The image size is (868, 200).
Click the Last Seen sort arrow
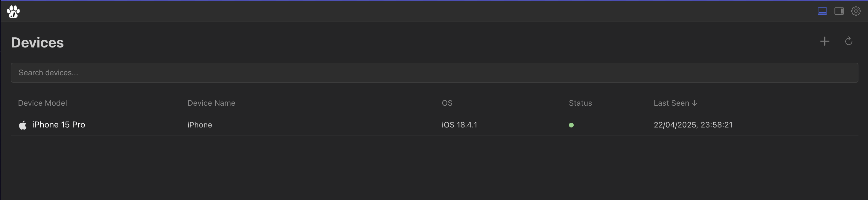point(695,103)
